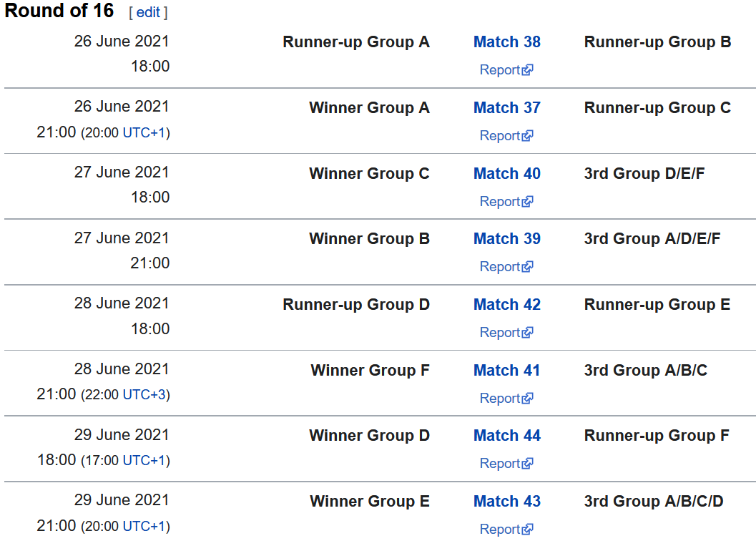Open the Match 43 link
Screen dimensions: 756x546
pyautogui.click(x=506, y=502)
